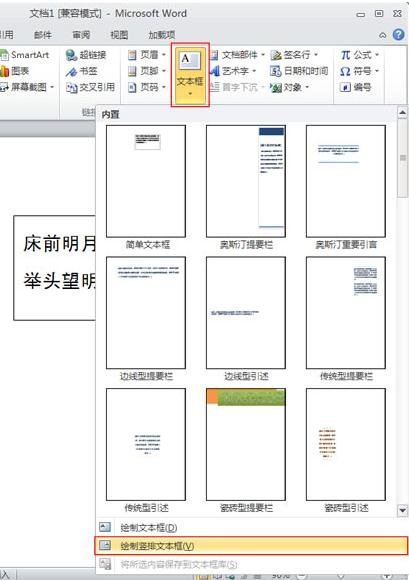The height and width of the screenshot is (580, 409).
Task: Minimize the Word window
Action: (361, 14)
